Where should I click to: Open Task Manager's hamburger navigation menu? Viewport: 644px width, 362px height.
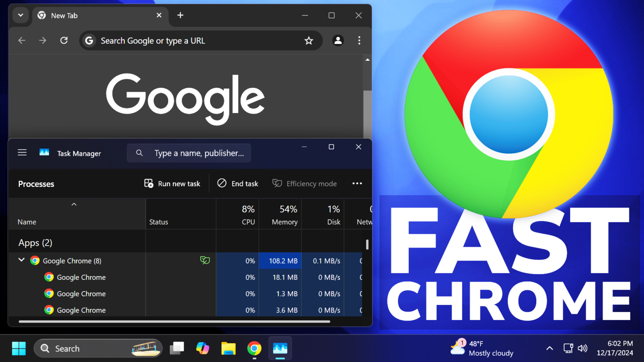(22, 153)
